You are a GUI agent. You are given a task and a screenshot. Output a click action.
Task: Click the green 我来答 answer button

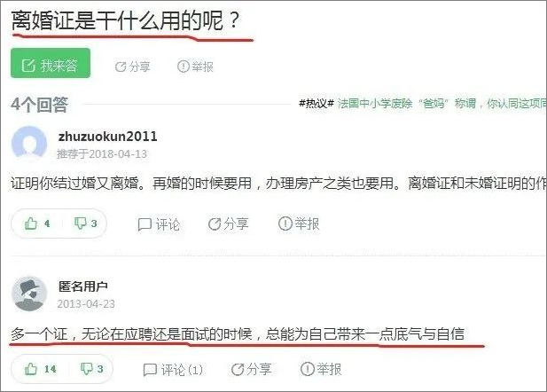[x=51, y=63]
